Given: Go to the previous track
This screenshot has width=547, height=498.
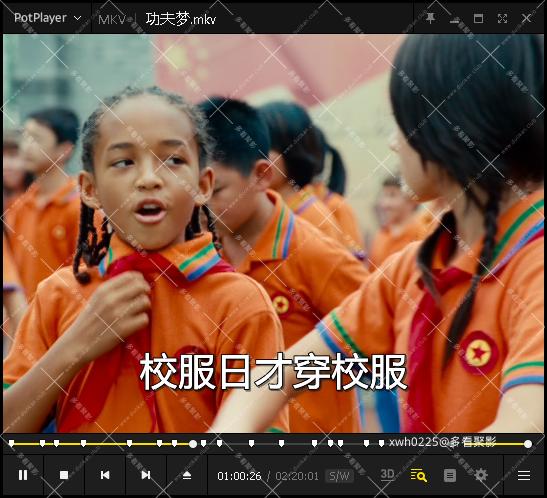Looking at the screenshot, I should [x=105, y=475].
